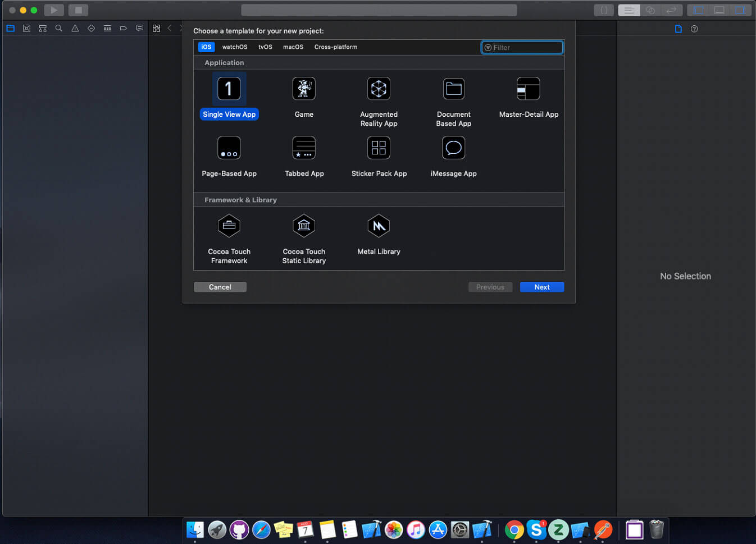Screen dimensions: 756x544
Task: Open the related items grid menu
Action: (x=156, y=28)
